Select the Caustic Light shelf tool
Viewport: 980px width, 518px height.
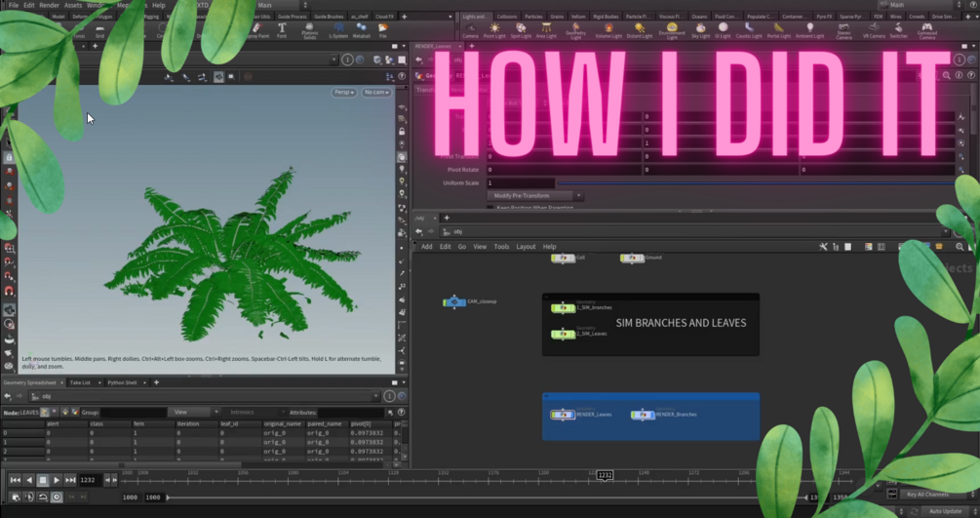(749, 30)
